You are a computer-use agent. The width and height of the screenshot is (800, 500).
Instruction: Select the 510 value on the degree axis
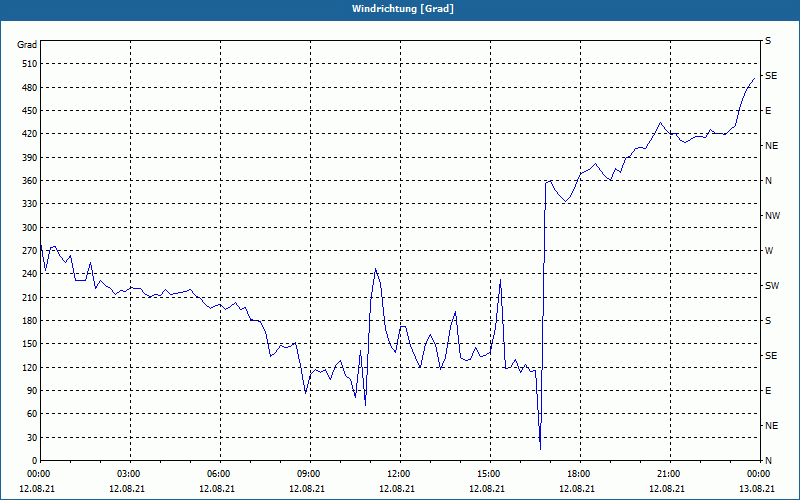pos(30,64)
